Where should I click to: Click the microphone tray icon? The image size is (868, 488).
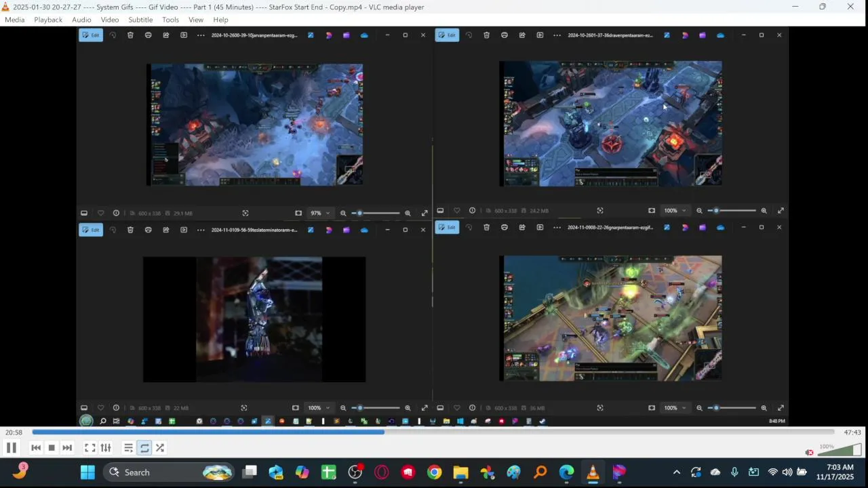pyautogui.click(x=734, y=472)
